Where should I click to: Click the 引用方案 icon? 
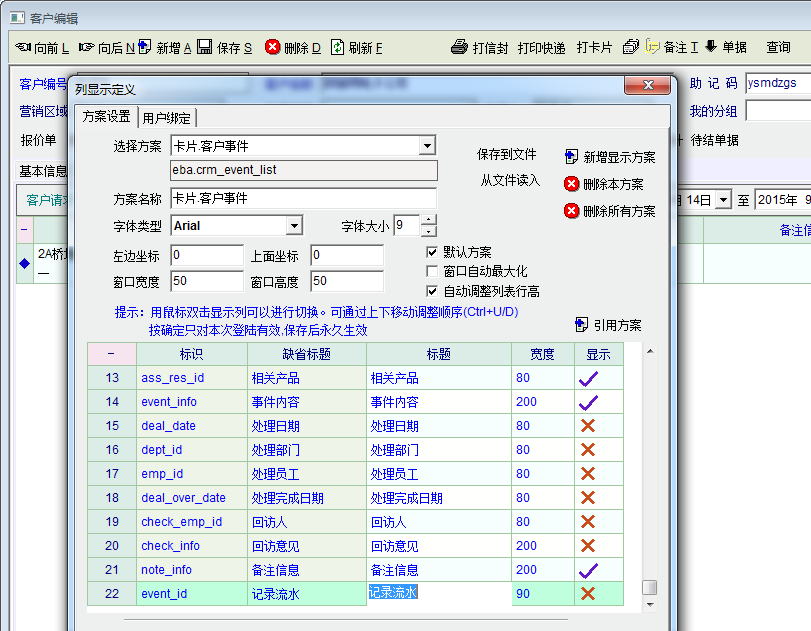(x=582, y=325)
